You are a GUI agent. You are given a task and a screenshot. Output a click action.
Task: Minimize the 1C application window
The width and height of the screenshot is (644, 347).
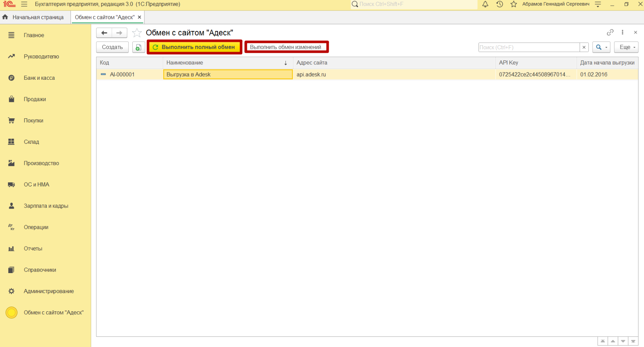pos(612,4)
